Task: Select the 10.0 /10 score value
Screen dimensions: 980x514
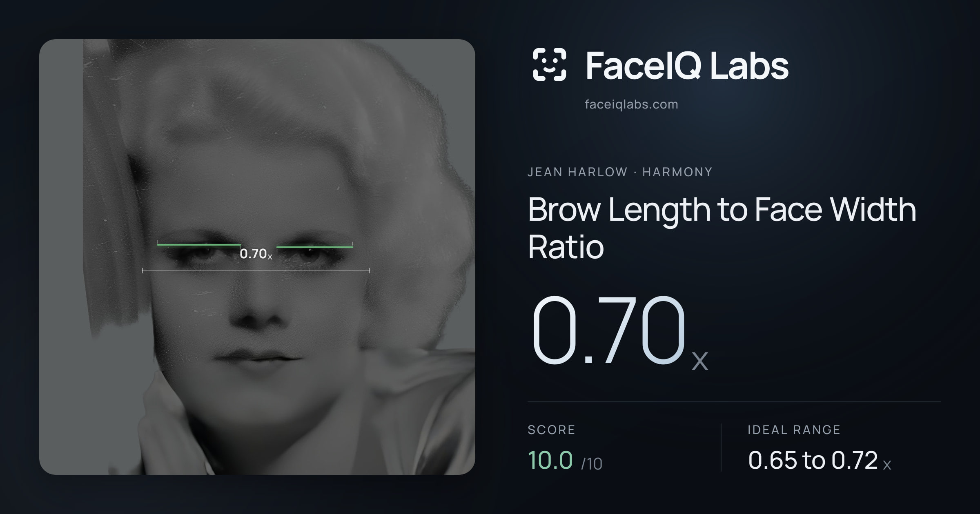Action: pos(565,461)
